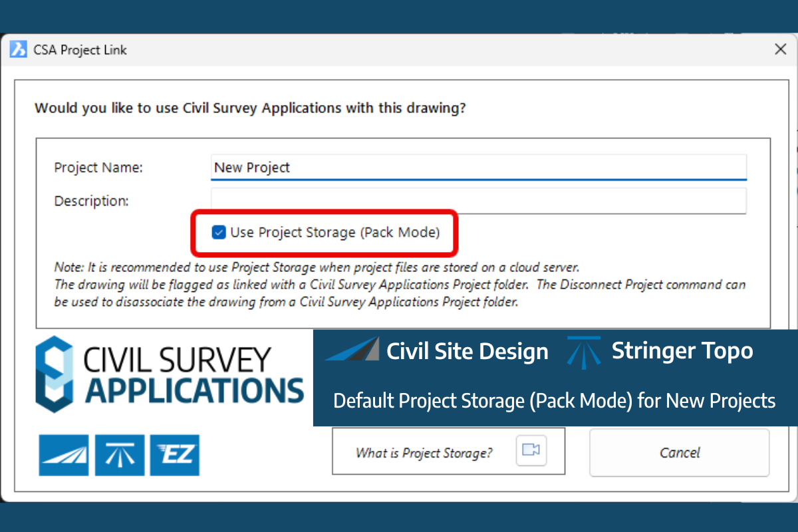Click the 'Stringer Topo' banner text
The image size is (798, 532).
tap(682, 350)
